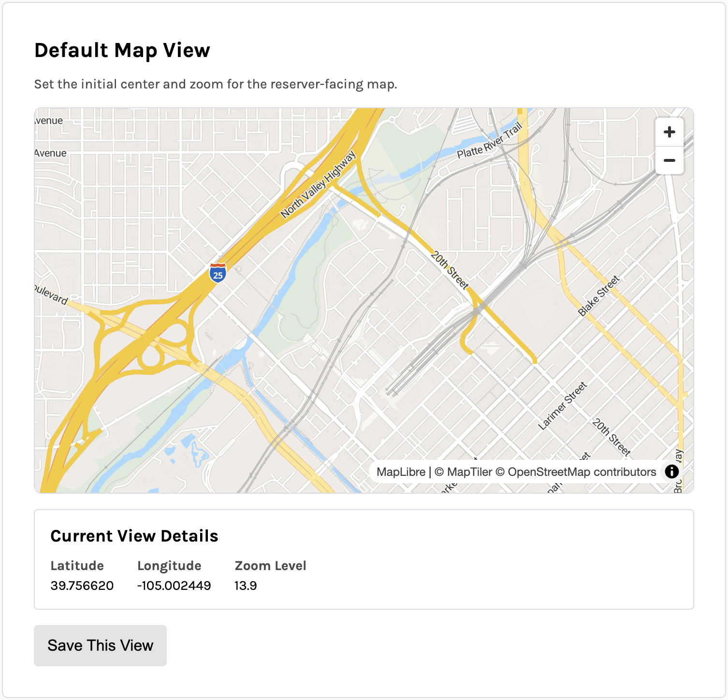The height and width of the screenshot is (700, 728).
Task: Save this map view
Action: 100,645
